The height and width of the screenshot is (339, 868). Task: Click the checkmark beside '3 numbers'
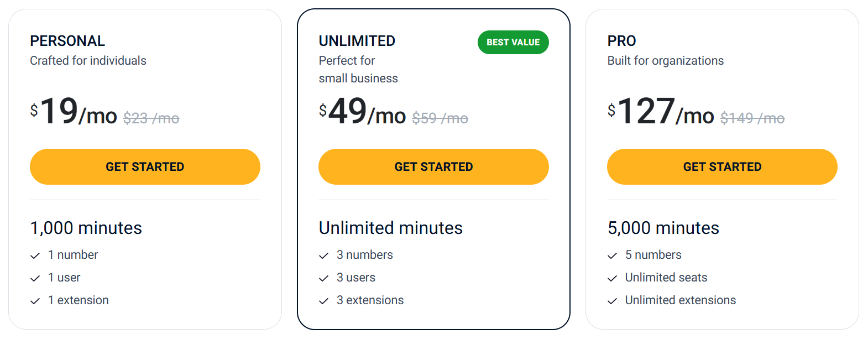tap(323, 255)
